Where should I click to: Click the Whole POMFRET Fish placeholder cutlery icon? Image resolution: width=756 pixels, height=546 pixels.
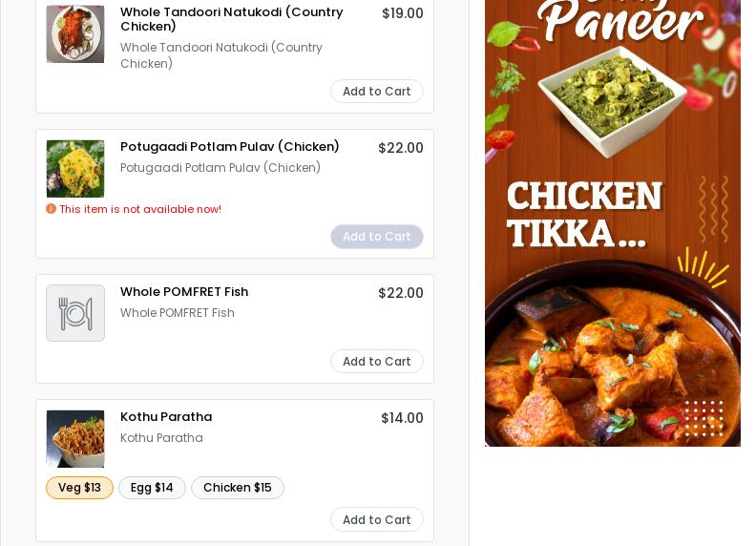[75, 313]
